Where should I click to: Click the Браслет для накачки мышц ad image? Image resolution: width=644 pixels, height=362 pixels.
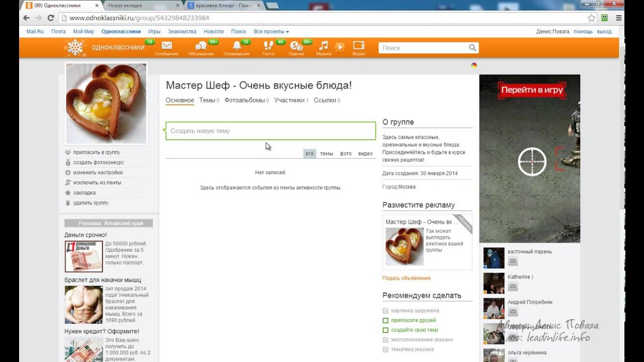click(x=84, y=305)
